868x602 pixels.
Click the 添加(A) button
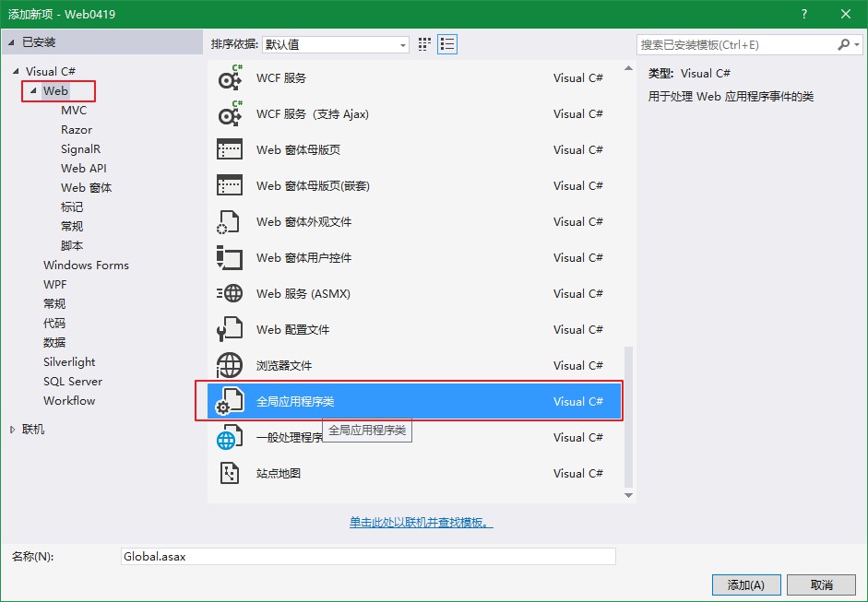746,585
